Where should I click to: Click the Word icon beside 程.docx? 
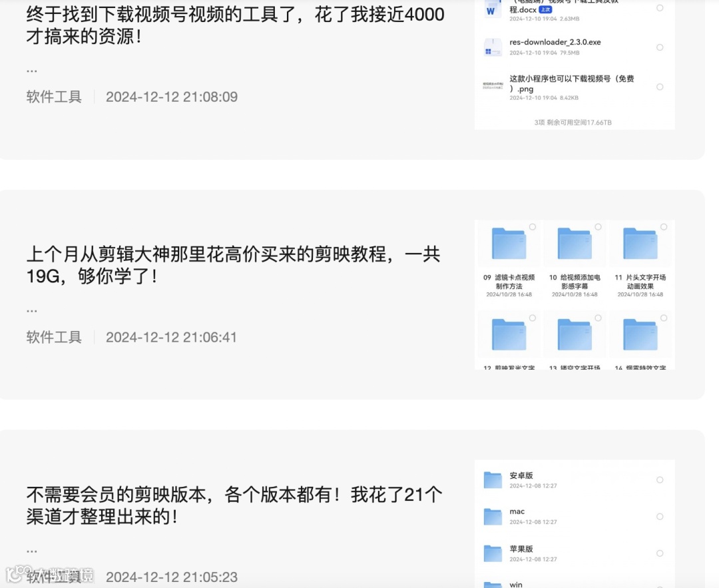tap(493, 9)
